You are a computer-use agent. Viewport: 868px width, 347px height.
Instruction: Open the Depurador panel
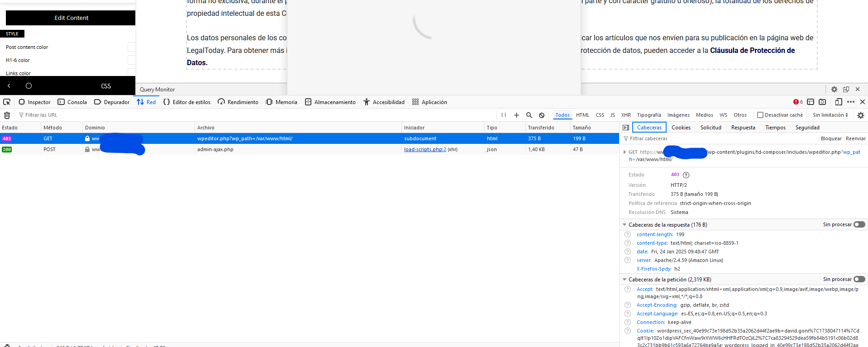[112, 102]
